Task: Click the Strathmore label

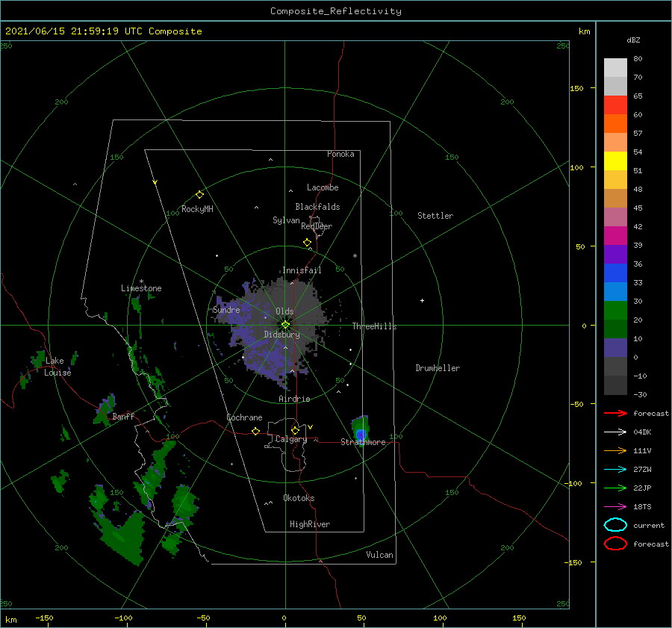Action: (x=363, y=442)
